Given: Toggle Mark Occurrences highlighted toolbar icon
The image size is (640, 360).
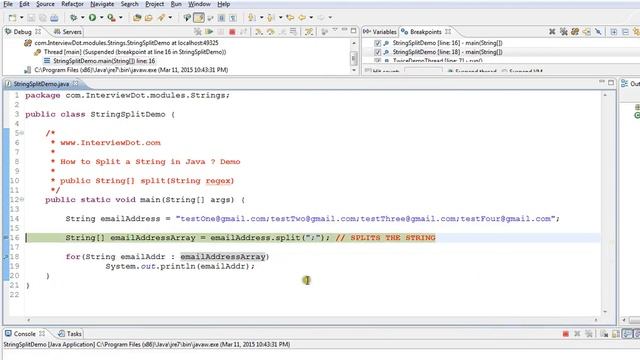Looking at the screenshot, I should click(199, 18).
